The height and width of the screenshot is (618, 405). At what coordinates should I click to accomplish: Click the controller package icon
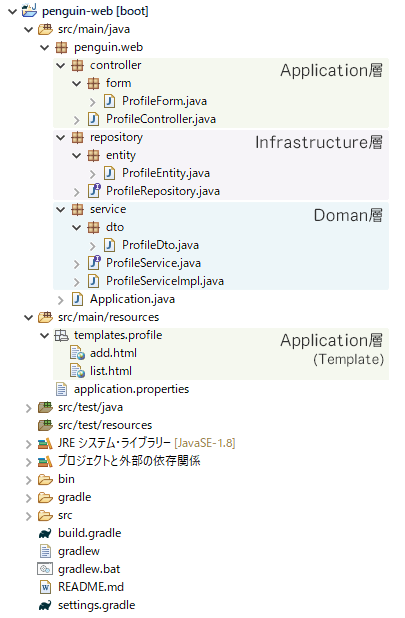point(77,65)
